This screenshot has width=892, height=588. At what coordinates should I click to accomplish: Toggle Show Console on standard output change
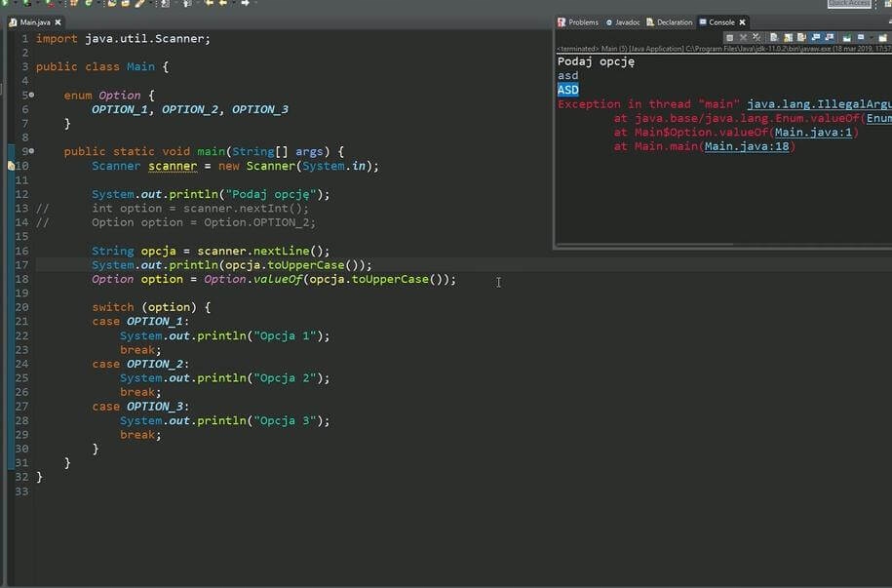(x=817, y=37)
